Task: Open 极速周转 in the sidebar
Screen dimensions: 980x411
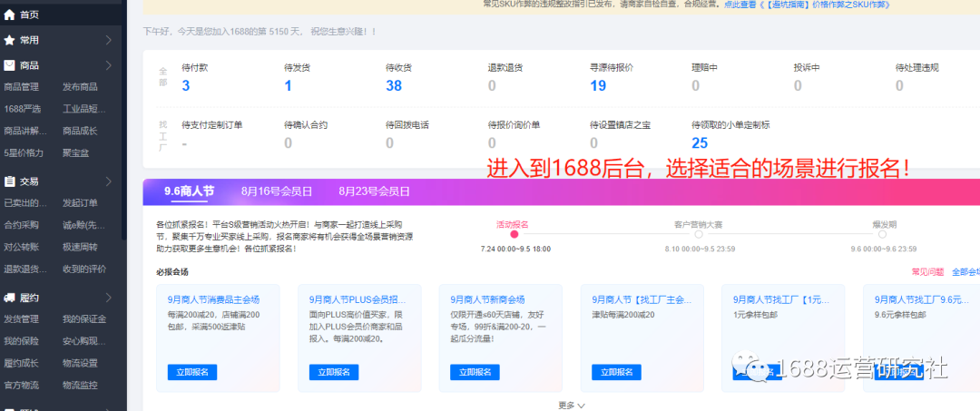Action: tap(80, 247)
